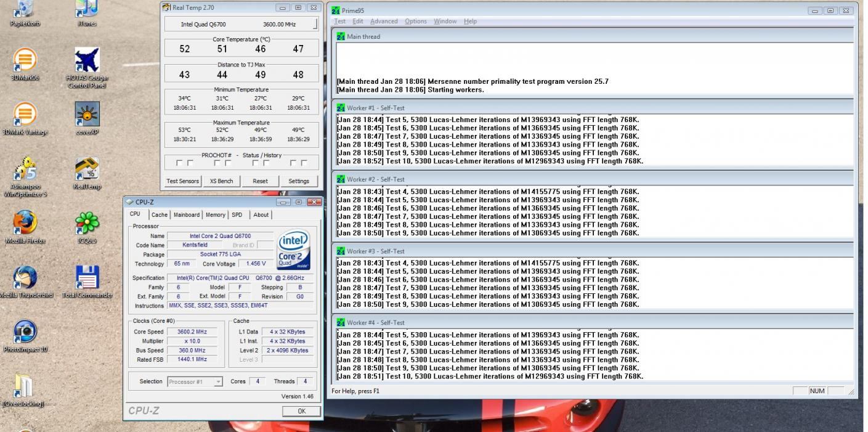
Task: Open the Help menu in Prime95
Action: pos(470,21)
